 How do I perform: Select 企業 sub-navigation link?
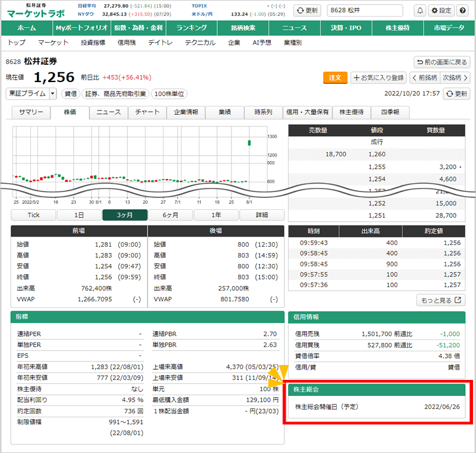pos(234,43)
